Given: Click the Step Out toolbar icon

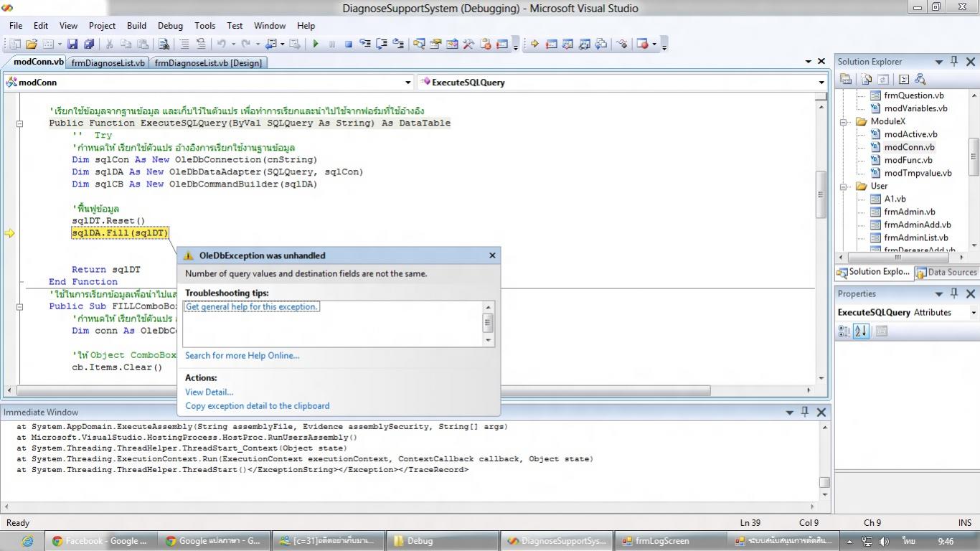Looking at the screenshot, I should click(398, 44).
